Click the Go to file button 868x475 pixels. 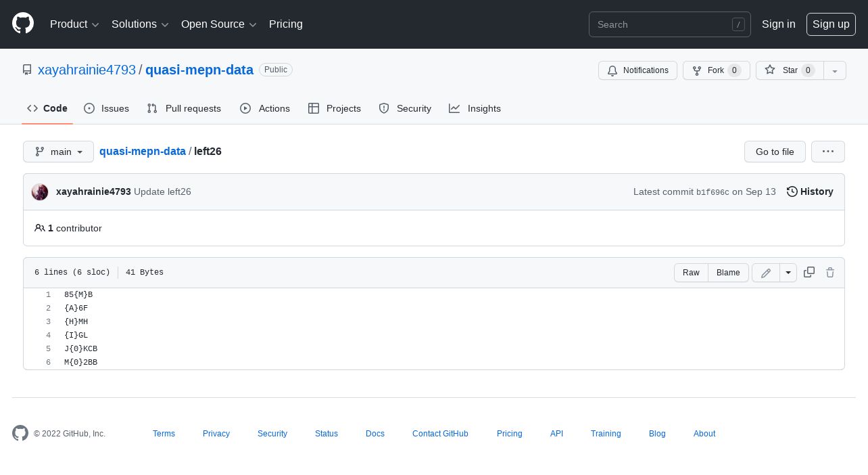click(x=775, y=152)
